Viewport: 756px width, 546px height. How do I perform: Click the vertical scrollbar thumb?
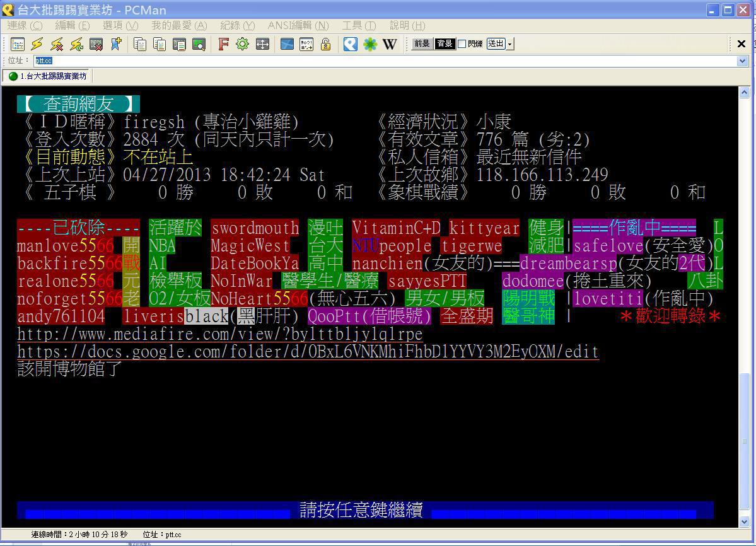745,441
